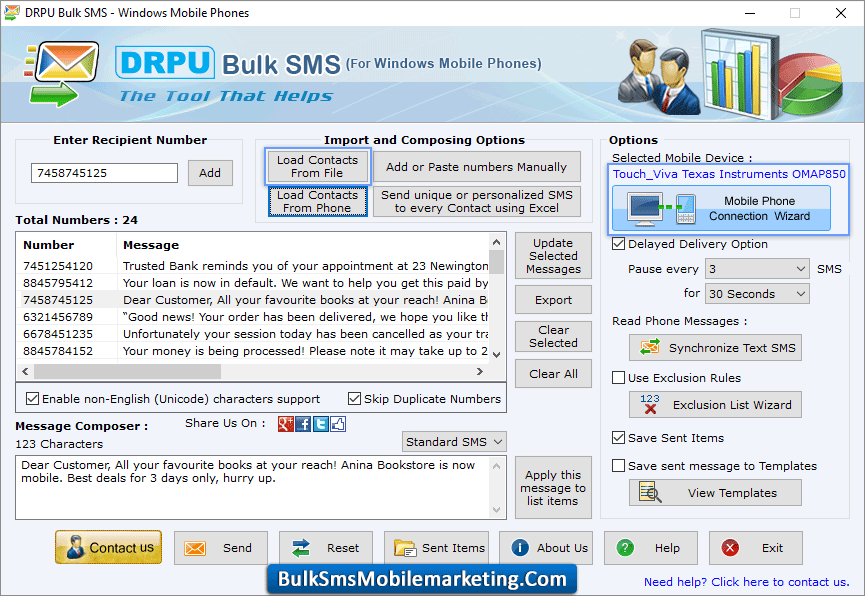Click Need help contact us link
The width and height of the screenshot is (865, 596).
[x=746, y=582]
